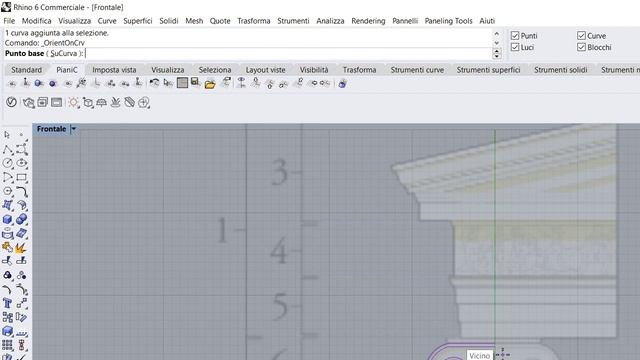Click the V-Ray circular logo icon
The image size is (640, 360).
(11, 102)
